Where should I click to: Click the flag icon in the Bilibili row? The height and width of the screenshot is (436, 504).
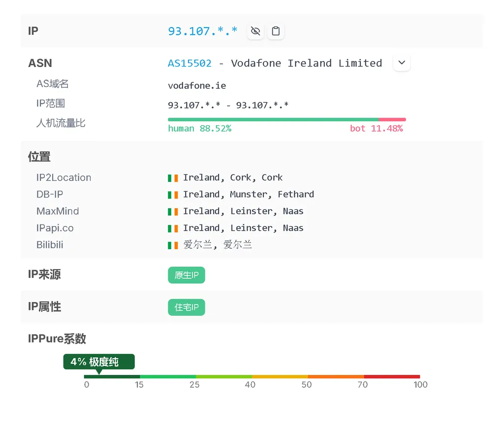tap(173, 244)
